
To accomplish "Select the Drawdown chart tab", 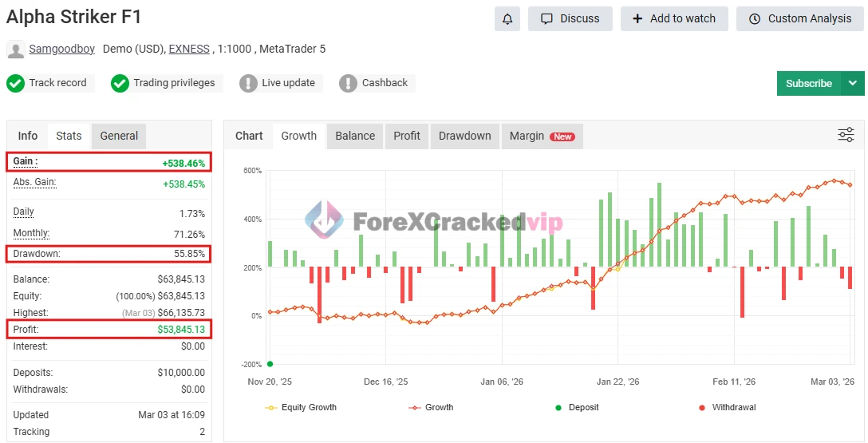I will [x=464, y=136].
